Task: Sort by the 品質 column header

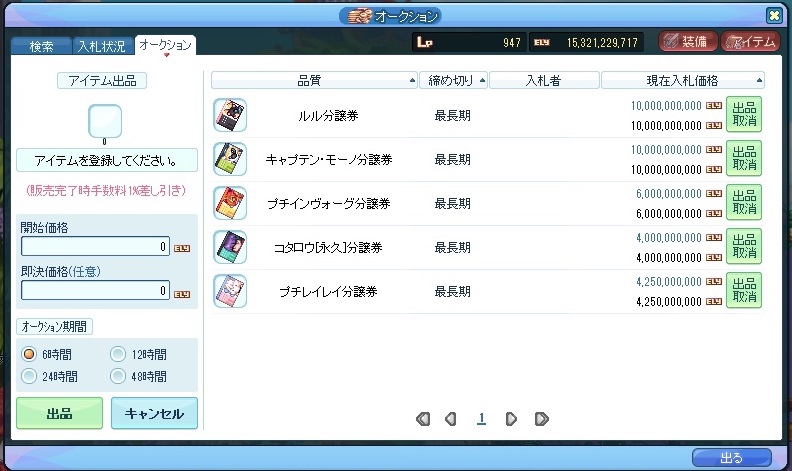Action: pyautogui.click(x=314, y=80)
